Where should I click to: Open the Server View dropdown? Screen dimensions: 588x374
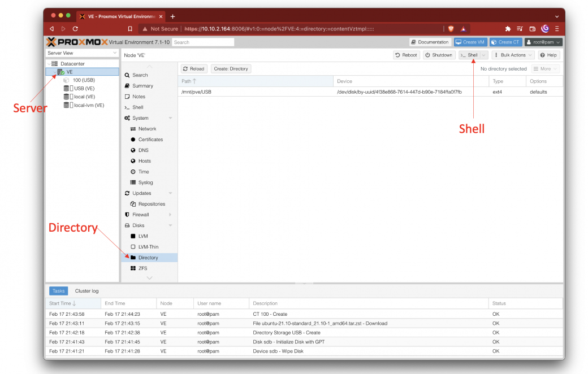82,53
